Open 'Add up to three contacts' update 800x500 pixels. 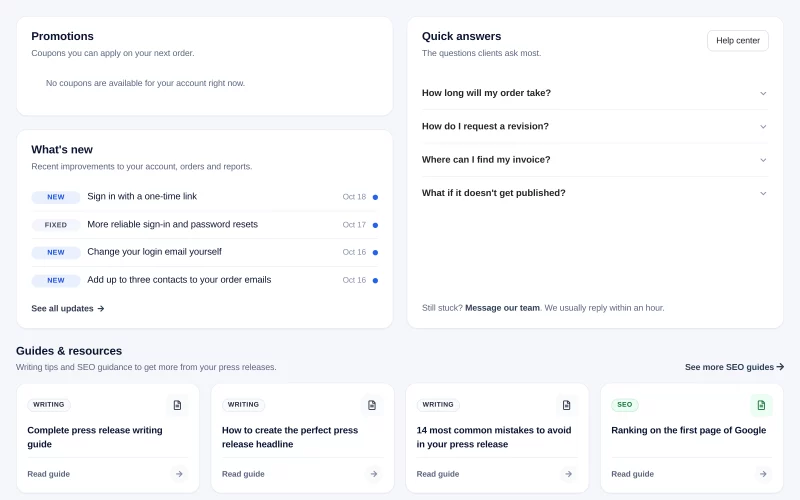pos(179,280)
